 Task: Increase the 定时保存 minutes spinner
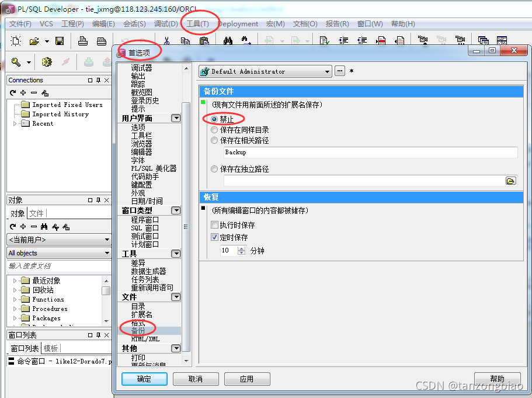tap(241, 248)
